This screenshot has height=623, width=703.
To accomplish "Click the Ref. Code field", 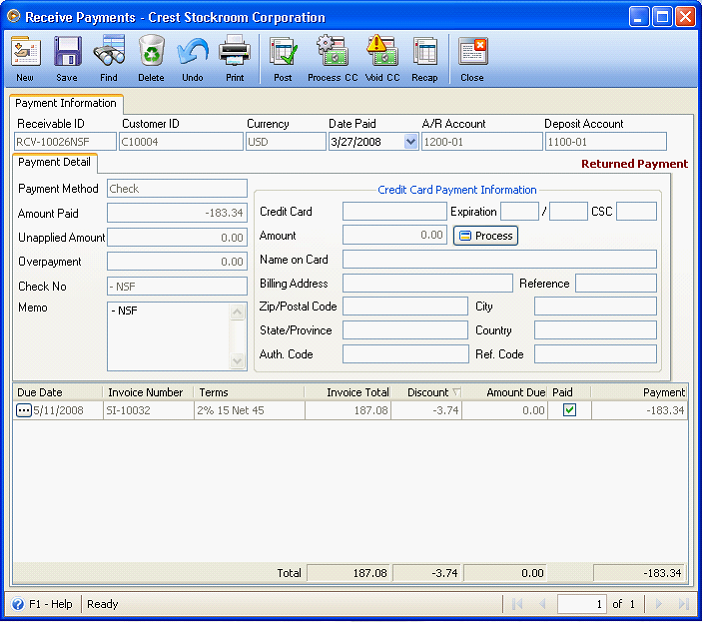I will (595, 354).
